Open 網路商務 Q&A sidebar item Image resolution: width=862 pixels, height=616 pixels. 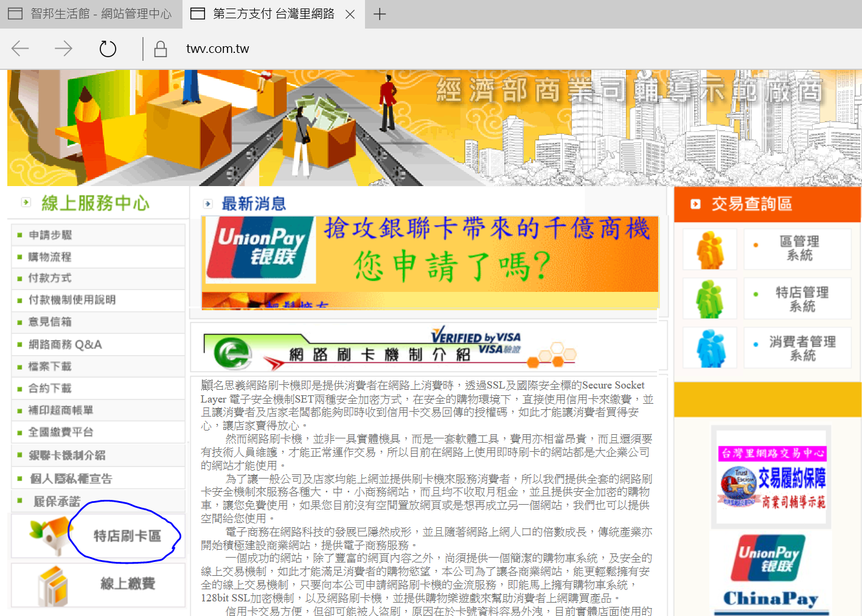coord(65,345)
